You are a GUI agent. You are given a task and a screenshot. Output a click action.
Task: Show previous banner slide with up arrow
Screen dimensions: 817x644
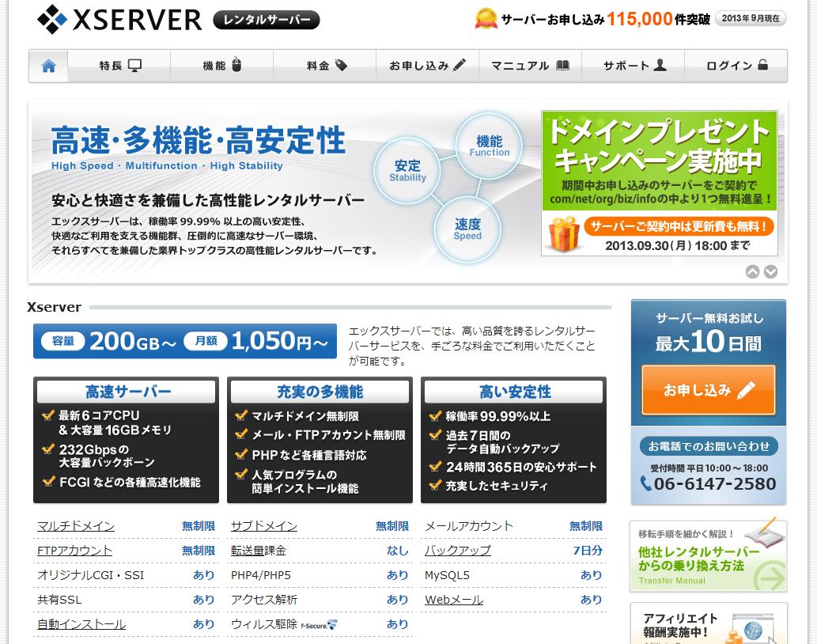[x=752, y=271]
